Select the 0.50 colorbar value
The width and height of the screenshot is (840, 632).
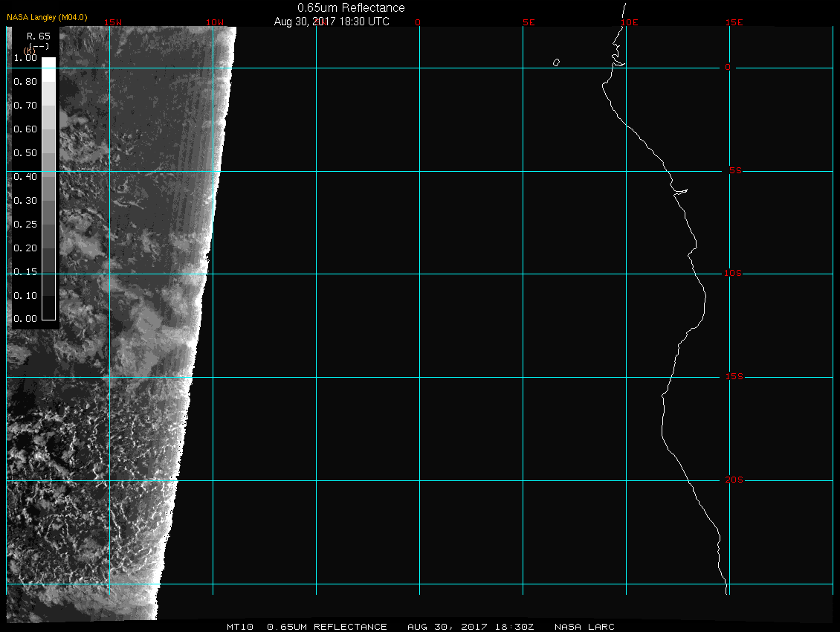click(x=25, y=152)
